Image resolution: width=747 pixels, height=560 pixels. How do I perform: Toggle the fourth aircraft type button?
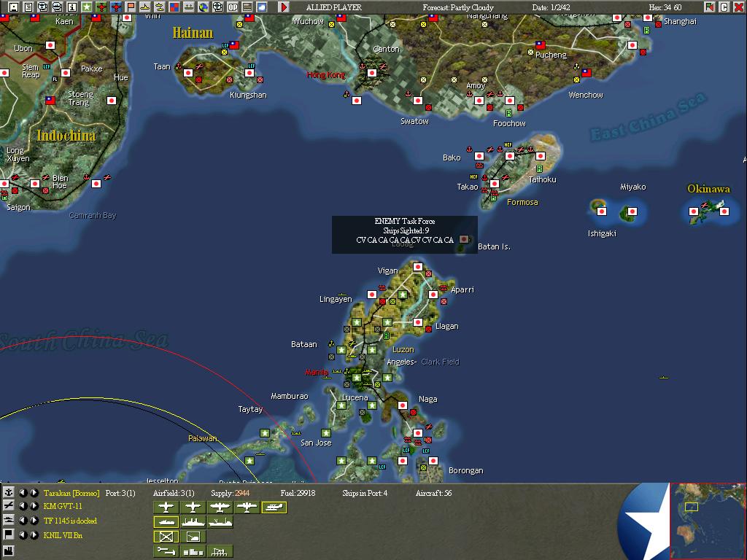pyautogui.click(x=247, y=507)
